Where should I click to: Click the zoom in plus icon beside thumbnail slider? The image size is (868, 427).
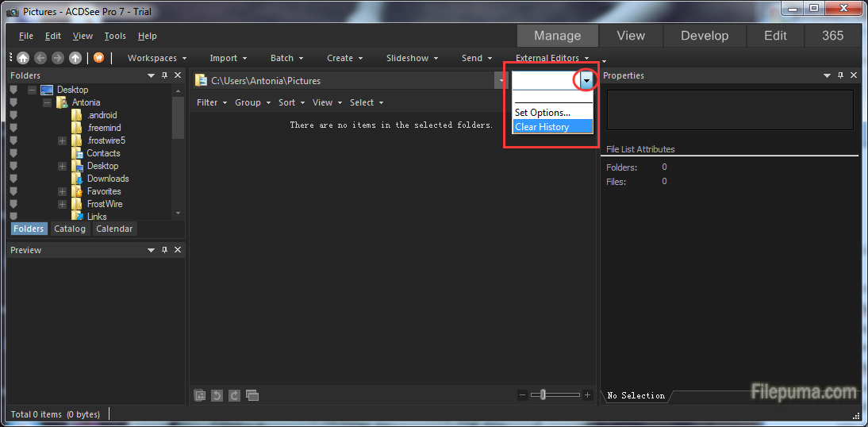[x=587, y=395]
